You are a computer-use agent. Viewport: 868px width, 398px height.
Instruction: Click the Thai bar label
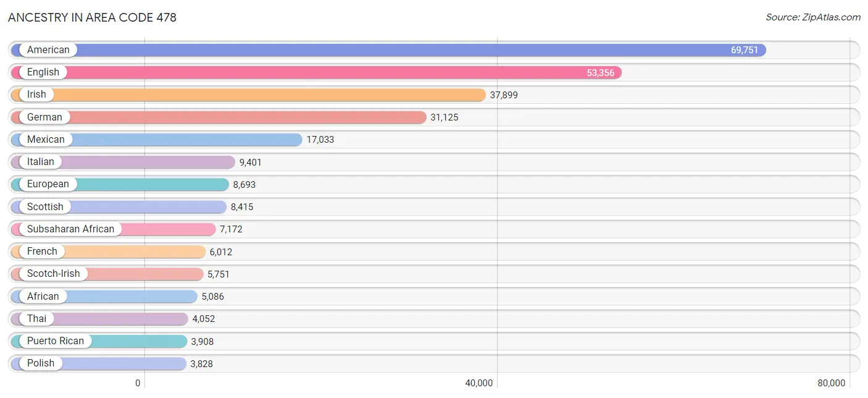point(36,319)
